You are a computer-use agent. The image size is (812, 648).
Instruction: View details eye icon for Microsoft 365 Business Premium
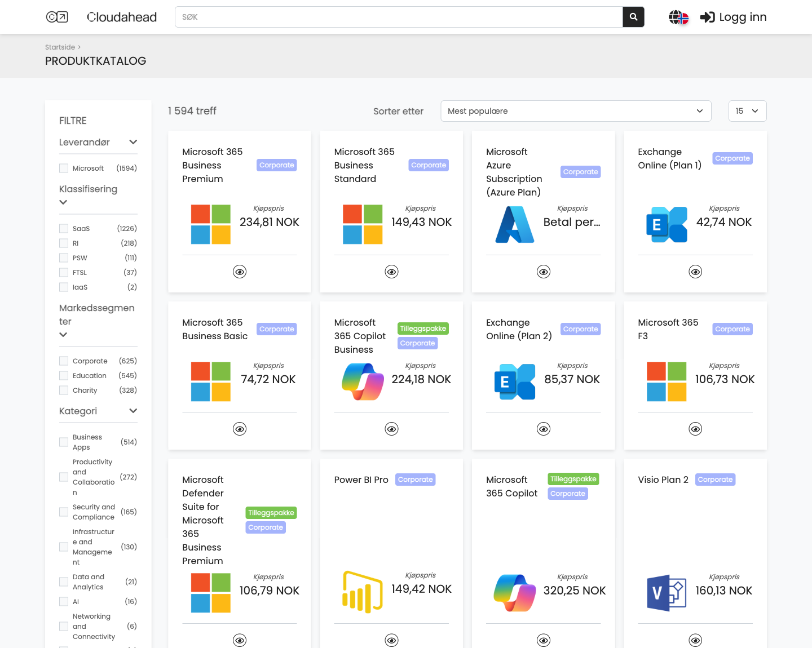240,272
